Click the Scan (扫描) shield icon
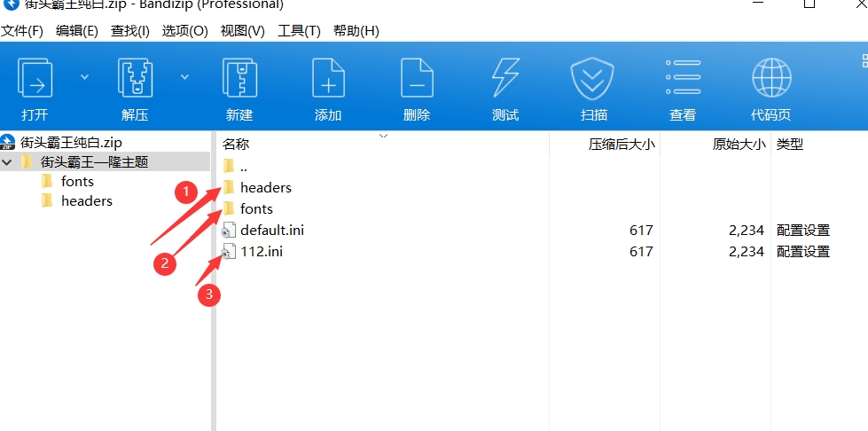Screen dimensions: 868x431 coord(594,80)
